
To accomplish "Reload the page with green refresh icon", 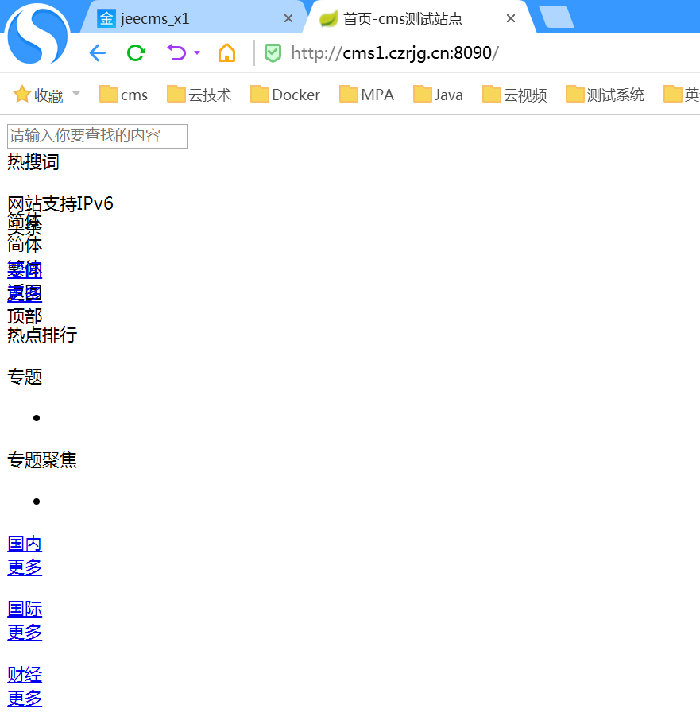I will pos(137,53).
